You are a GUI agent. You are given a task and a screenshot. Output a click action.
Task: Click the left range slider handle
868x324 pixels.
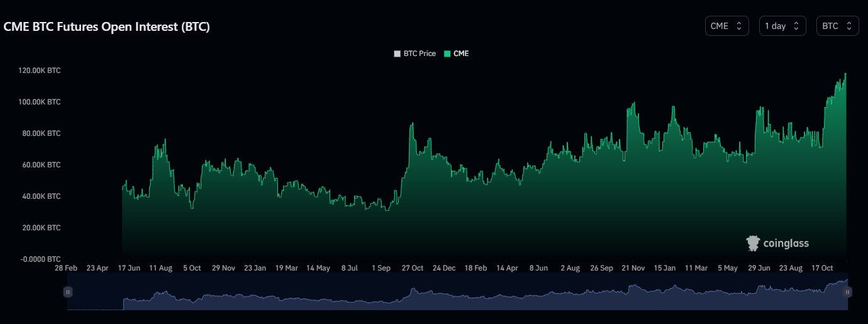(68, 292)
